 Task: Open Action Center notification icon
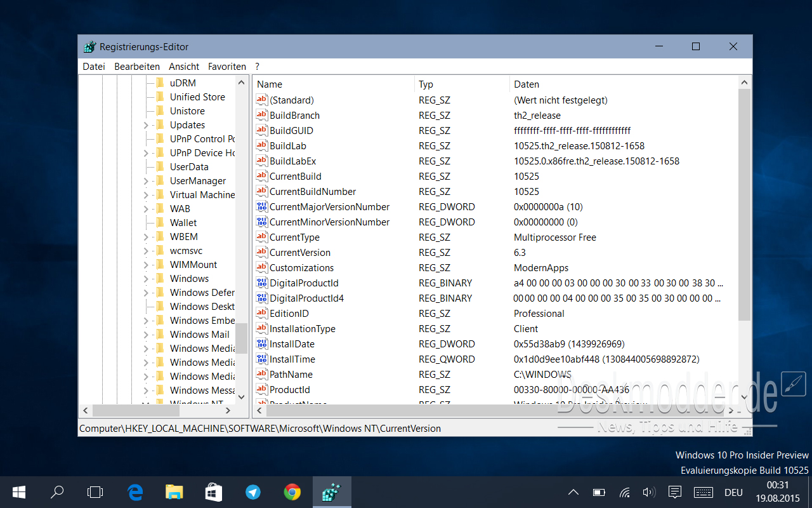[675, 492]
